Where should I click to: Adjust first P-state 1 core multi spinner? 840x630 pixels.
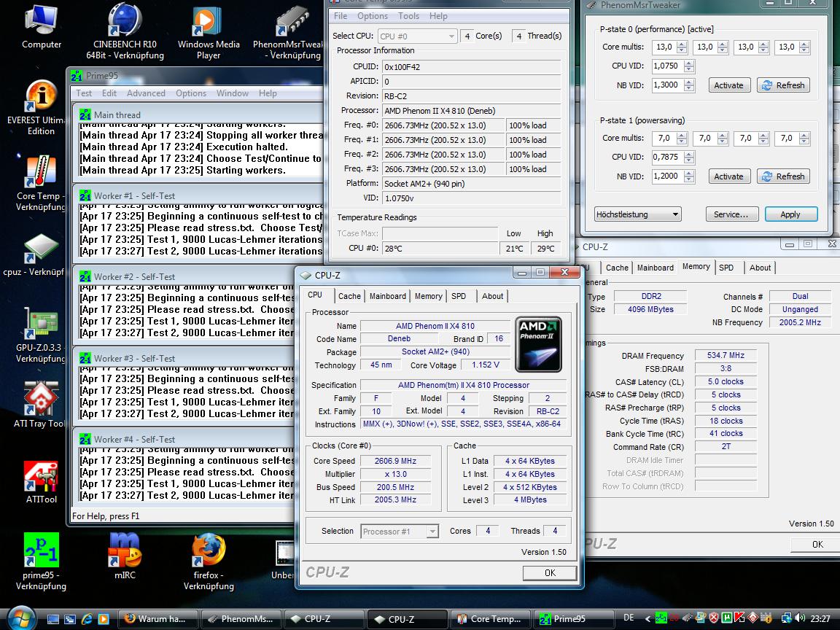click(682, 139)
